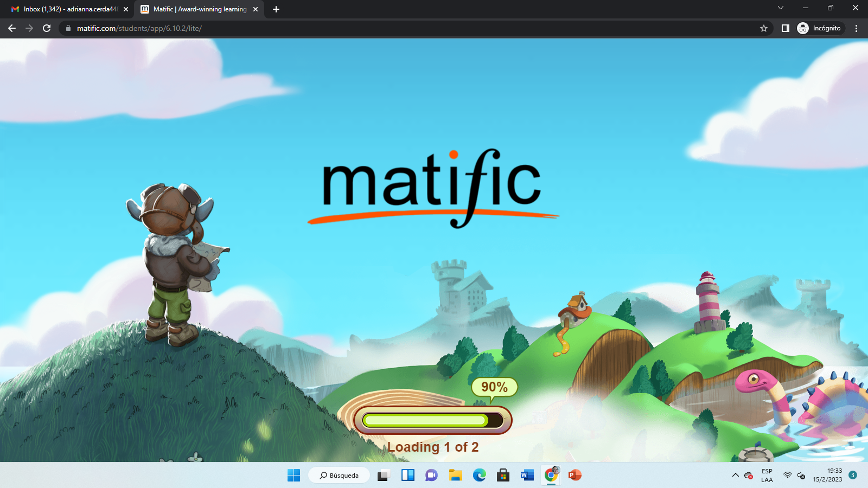868x488 pixels.
Task: Open the Chrome tab search chevron
Action: [780, 8]
